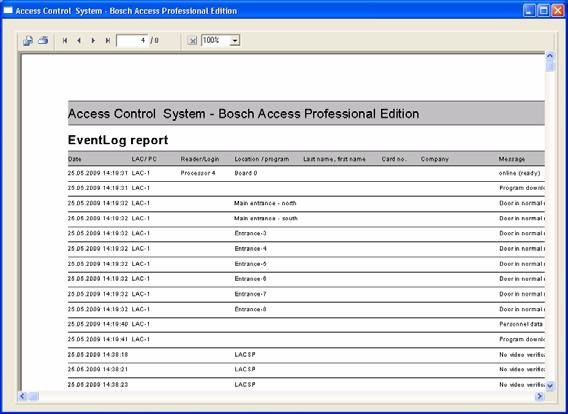Click LACSP in the 14:38:18 row

pos(245,354)
